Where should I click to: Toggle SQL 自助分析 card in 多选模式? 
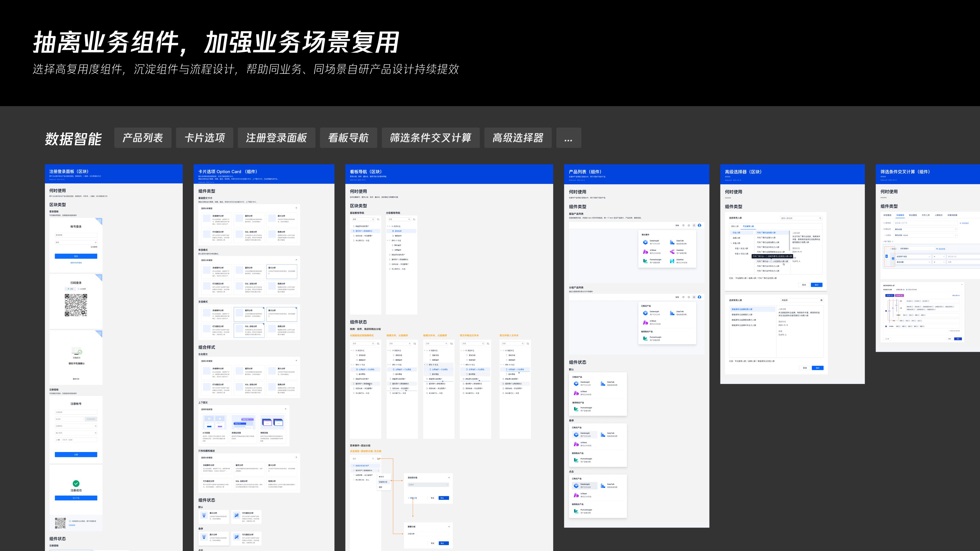point(249,330)
